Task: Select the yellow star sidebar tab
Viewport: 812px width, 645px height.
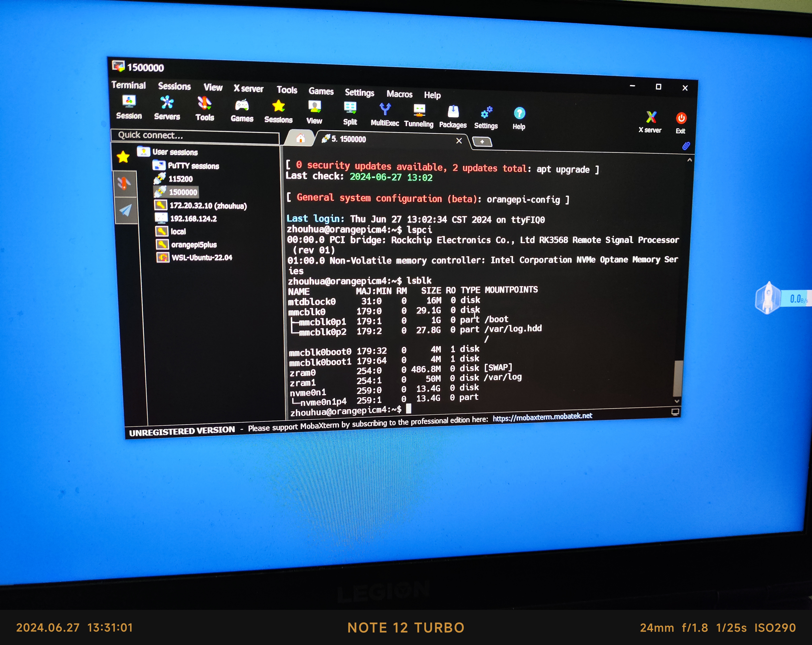Action: tap(123, 157)
